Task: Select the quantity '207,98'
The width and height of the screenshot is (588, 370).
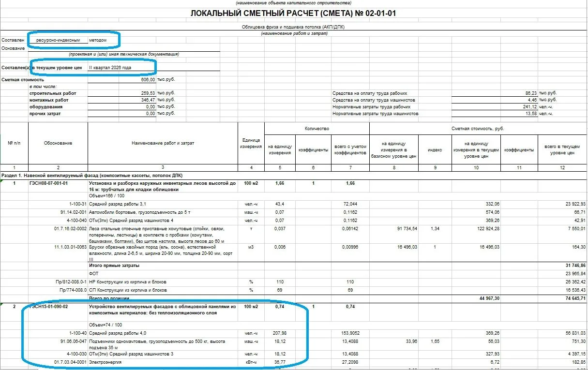Action: click(x=280, y=333)
